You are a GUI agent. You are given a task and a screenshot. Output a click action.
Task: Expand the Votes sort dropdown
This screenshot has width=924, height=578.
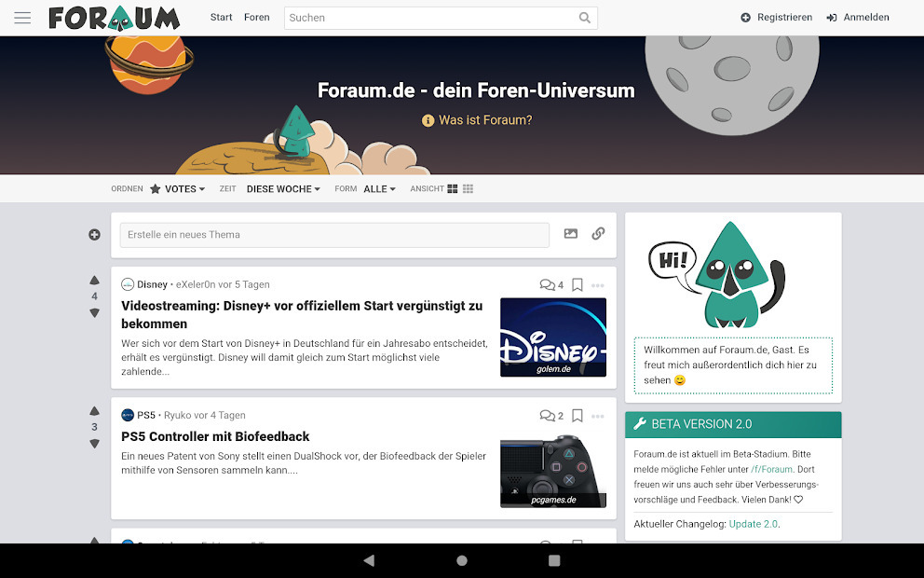coord(178,189)
